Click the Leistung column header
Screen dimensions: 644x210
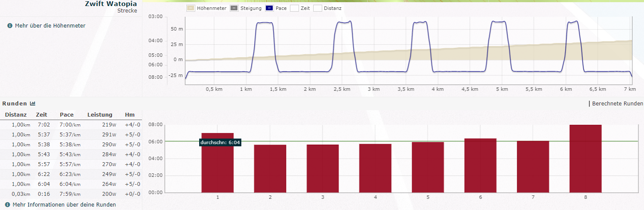coord(100,115)
